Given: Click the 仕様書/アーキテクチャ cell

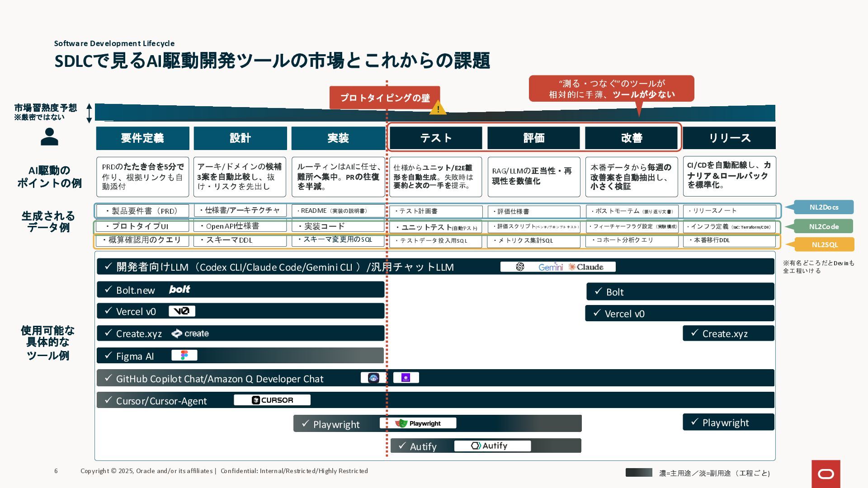Looking at the screenshot, I should (x=240, y=211).
